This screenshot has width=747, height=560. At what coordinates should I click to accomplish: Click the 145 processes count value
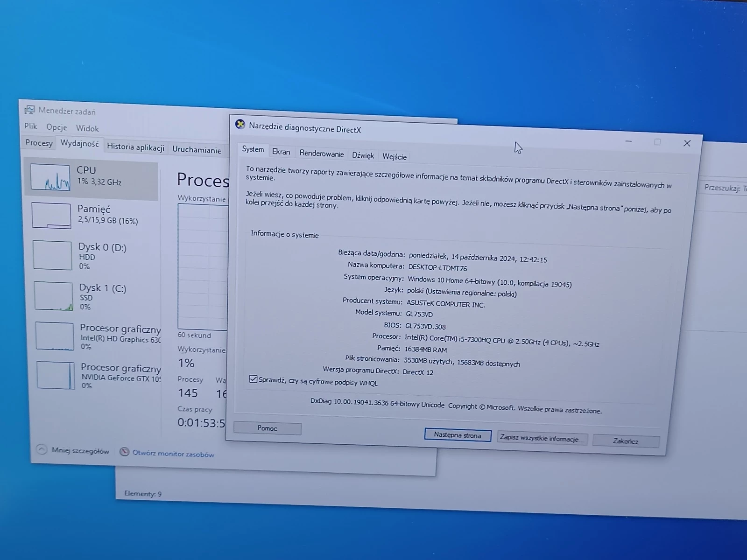coord(188,393)
